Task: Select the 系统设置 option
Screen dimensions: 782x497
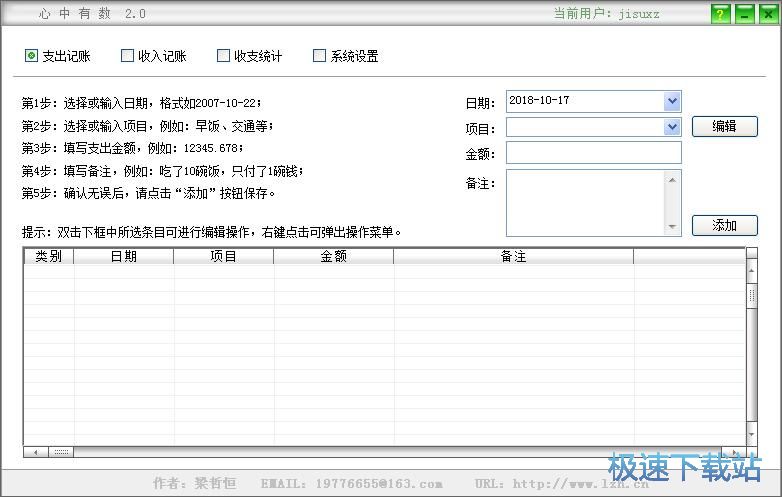Action: [x=346, y=56]
